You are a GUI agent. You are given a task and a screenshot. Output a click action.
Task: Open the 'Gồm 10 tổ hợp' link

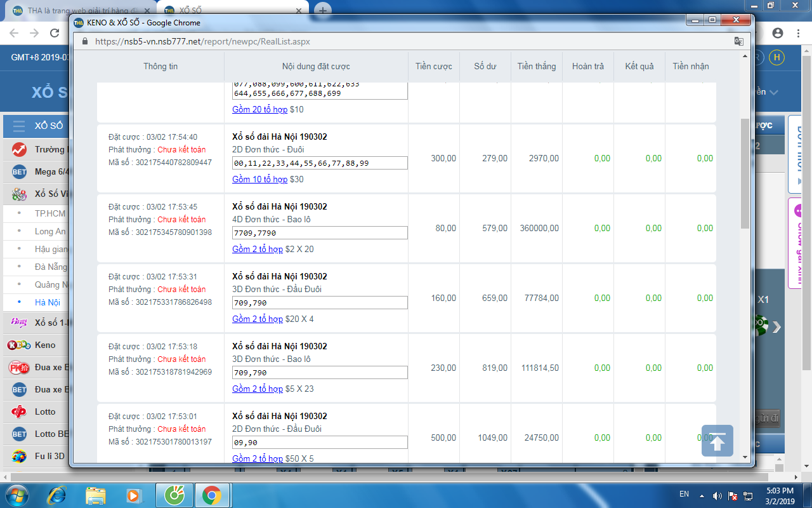[259, 179]
